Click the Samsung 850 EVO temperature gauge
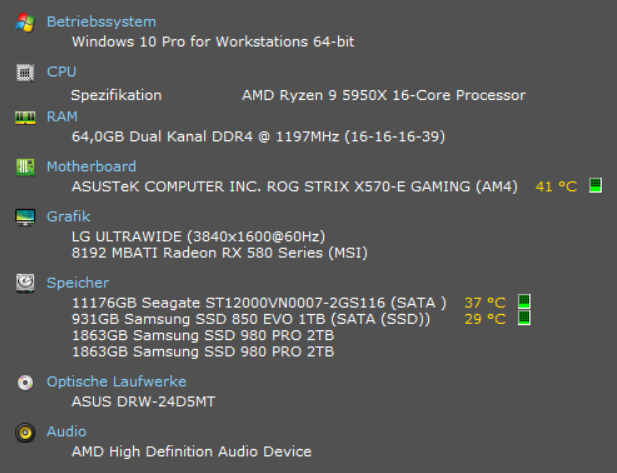Screen dimensions: 617x473 524,318
